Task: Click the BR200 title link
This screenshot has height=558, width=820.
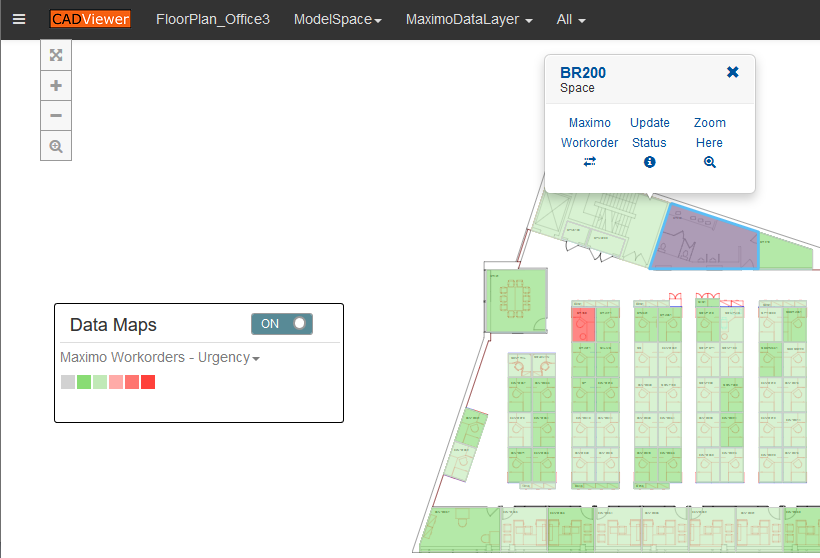Action: (582, 73)
